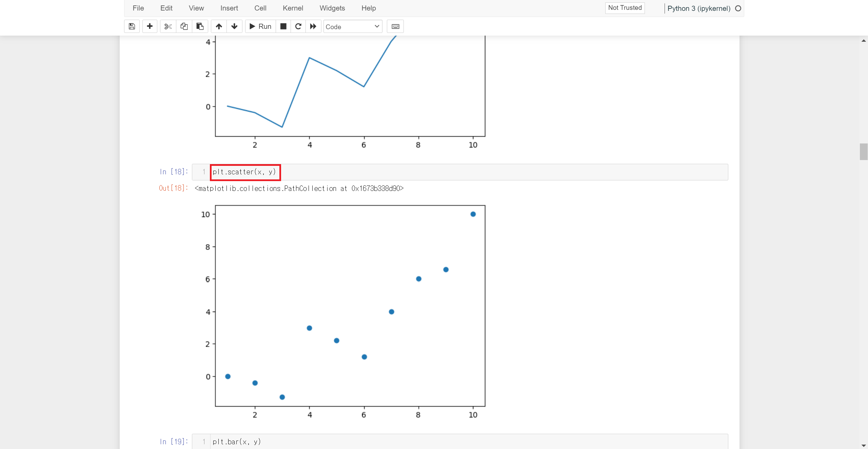
Task: Open the command palette keyboard icon
Action: coord(395,26)
